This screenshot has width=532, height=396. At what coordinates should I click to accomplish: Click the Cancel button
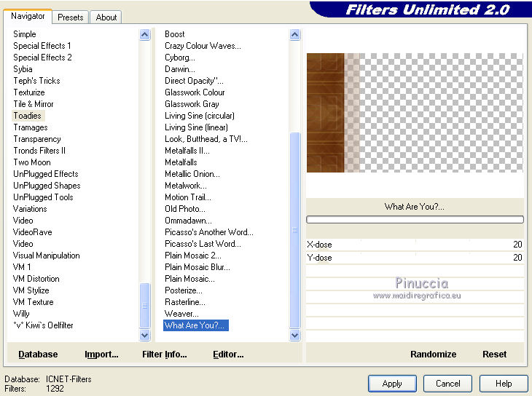[x=447, y=384]
